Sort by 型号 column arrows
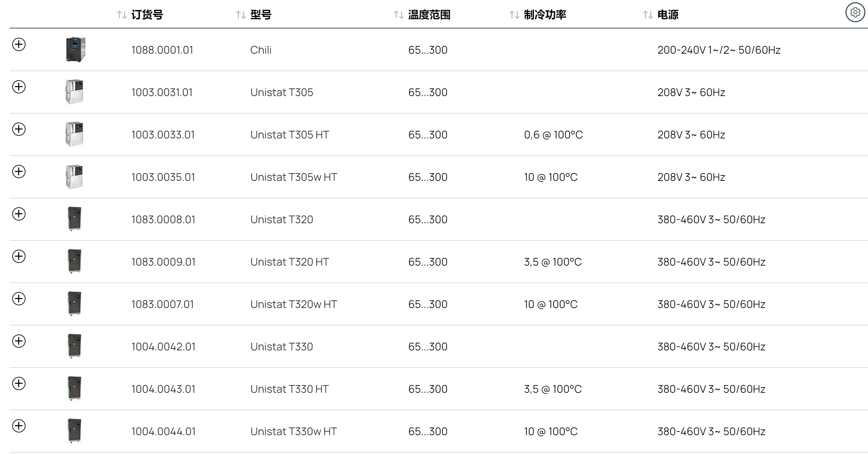 click(241, 15)
